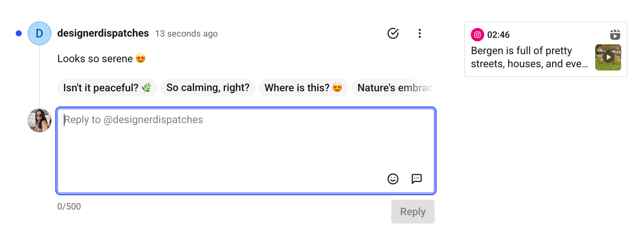
Task: Click the Instagram icon on the post preview card
Action: pyautogui.click(x=478, y=35)
